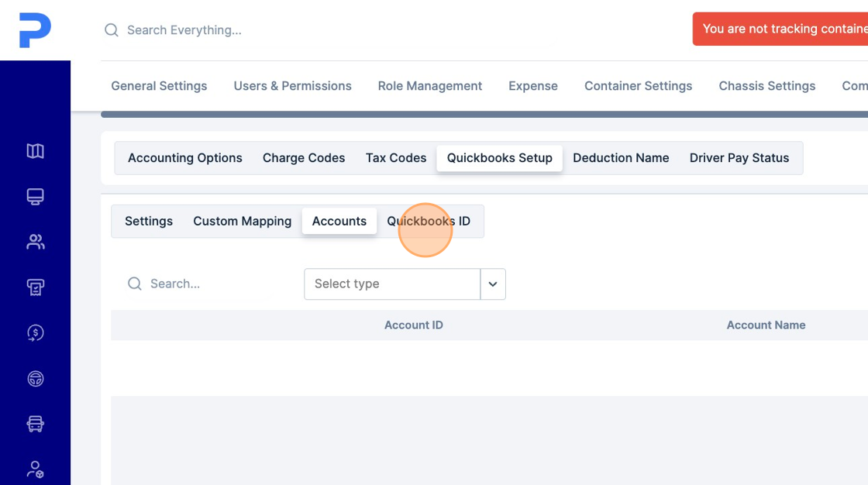Open the map icon in the sidebar
Viewport: 868px width, 485px height.
[x=36, y=150]
